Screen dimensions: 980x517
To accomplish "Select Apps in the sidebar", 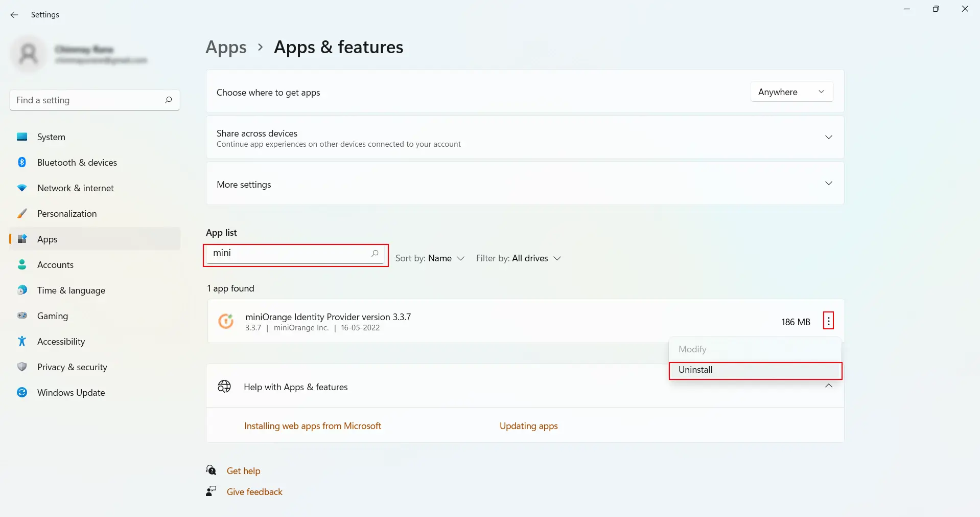I will pos(47,239).
